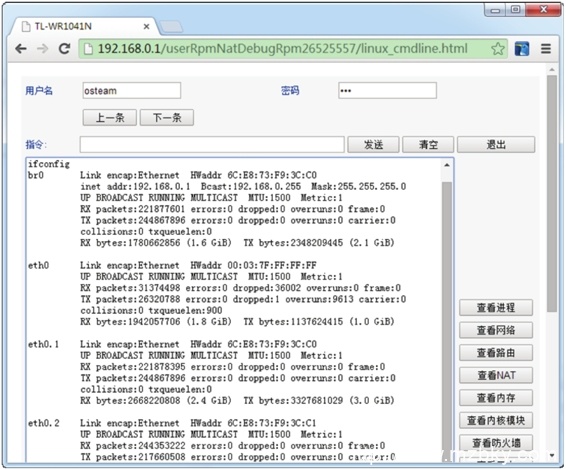566x469 pixels.
Task: Click the 上一条 previous command button
Action: 110,118
